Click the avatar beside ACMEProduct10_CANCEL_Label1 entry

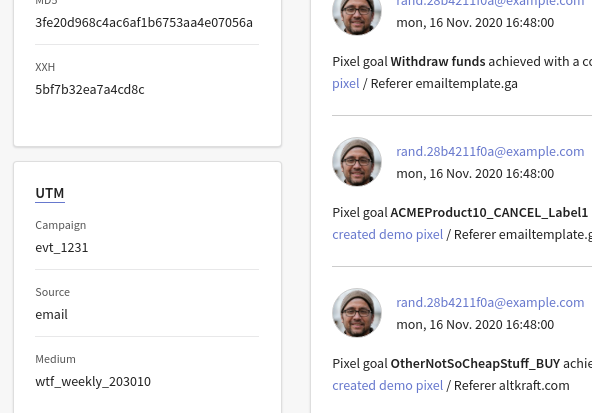(x=357, y=162)
